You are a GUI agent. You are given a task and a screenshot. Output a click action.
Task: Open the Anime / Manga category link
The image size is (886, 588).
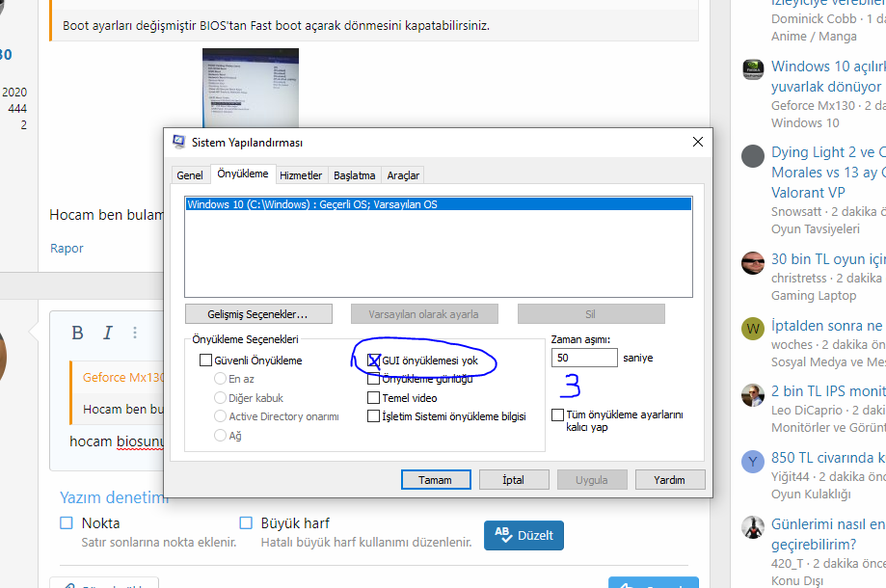(x=814, y=37)
